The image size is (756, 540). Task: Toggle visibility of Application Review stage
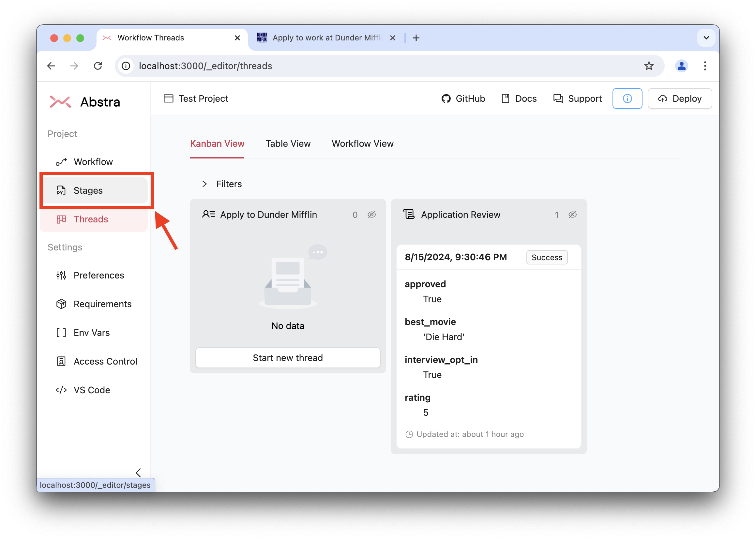point(573,215)
